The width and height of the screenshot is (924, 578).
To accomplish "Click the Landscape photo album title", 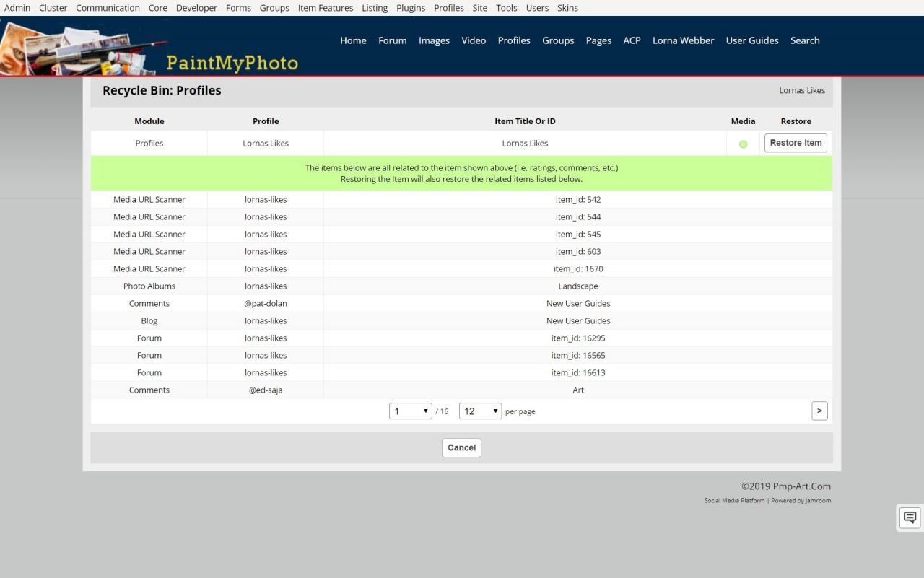I will tap(578, 286).
